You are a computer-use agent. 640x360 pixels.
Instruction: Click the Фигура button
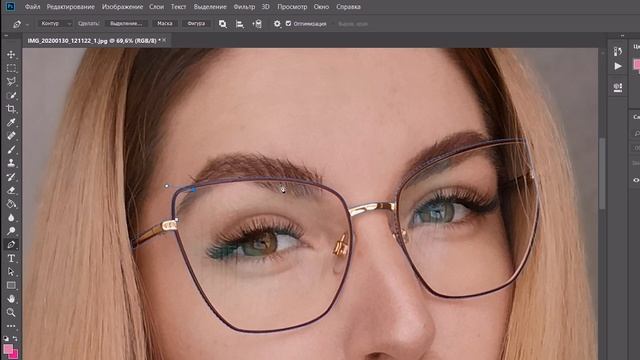tap(196, 24)
